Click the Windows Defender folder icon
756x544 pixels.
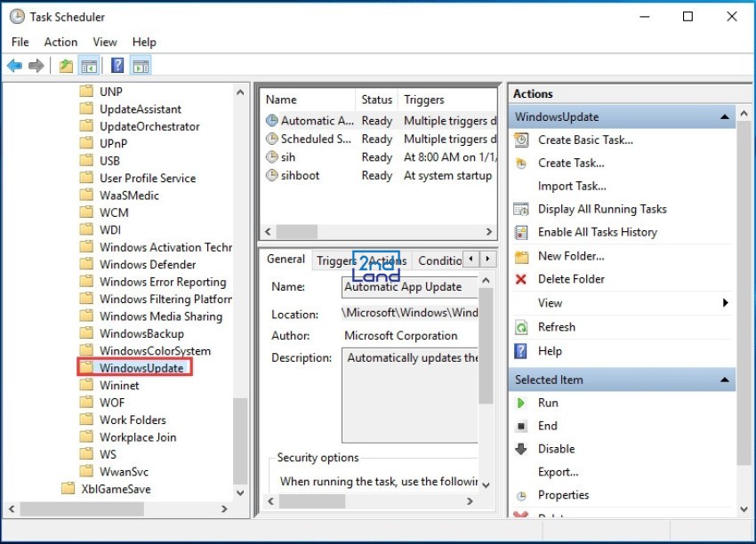click(86, 264)
